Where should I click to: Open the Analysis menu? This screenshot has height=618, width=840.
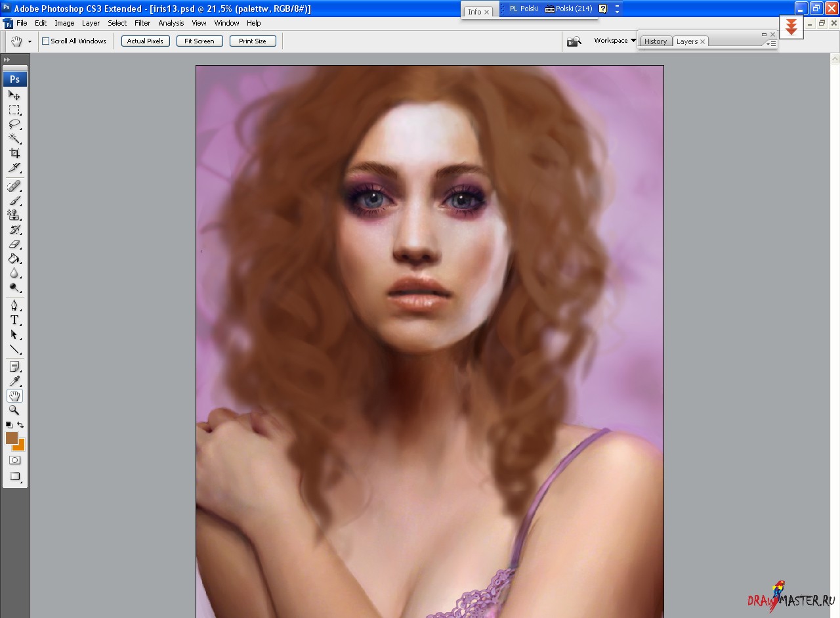pos(171,23)
